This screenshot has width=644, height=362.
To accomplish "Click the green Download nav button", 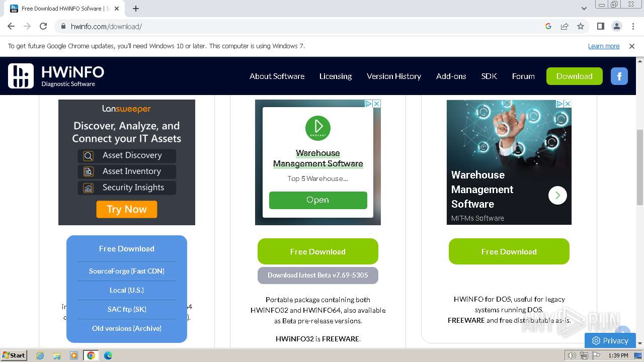I will pyautogui.click(x=575, y=76).
